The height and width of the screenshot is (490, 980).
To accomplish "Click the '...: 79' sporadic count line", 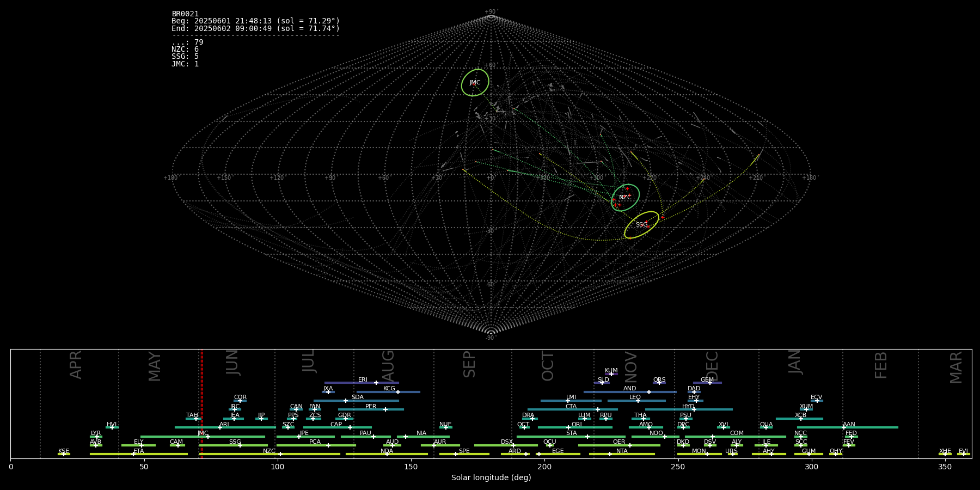I will [187, 42].
